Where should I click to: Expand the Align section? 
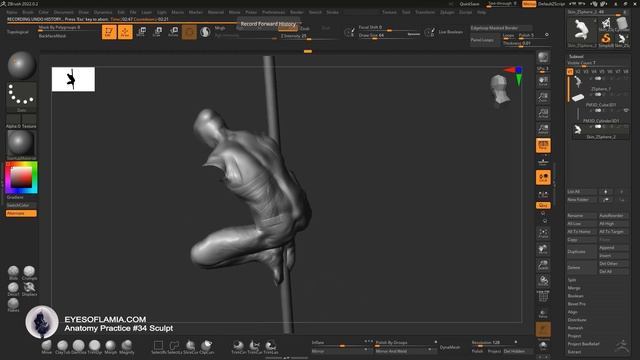(x=572, y=312)
